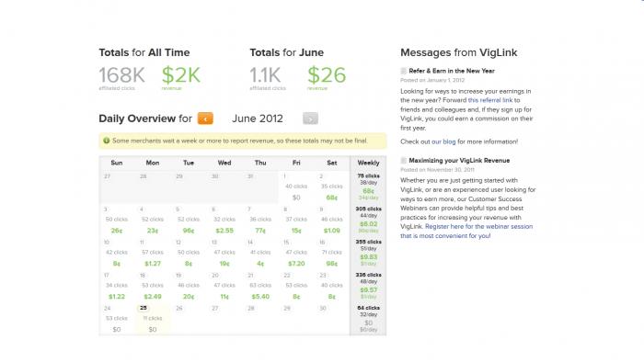Screen dimensions: 644x362
Task: Advance to next month with gray arrow
Action: point(310,119)
